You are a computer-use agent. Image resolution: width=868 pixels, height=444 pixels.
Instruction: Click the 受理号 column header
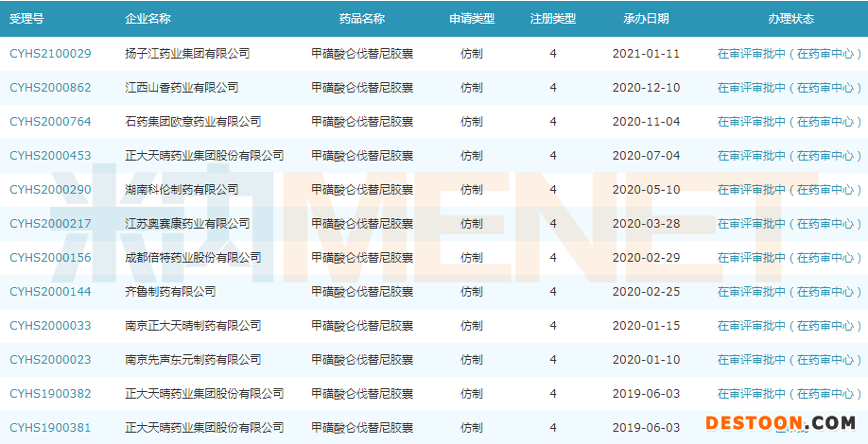tap(27, 19)
